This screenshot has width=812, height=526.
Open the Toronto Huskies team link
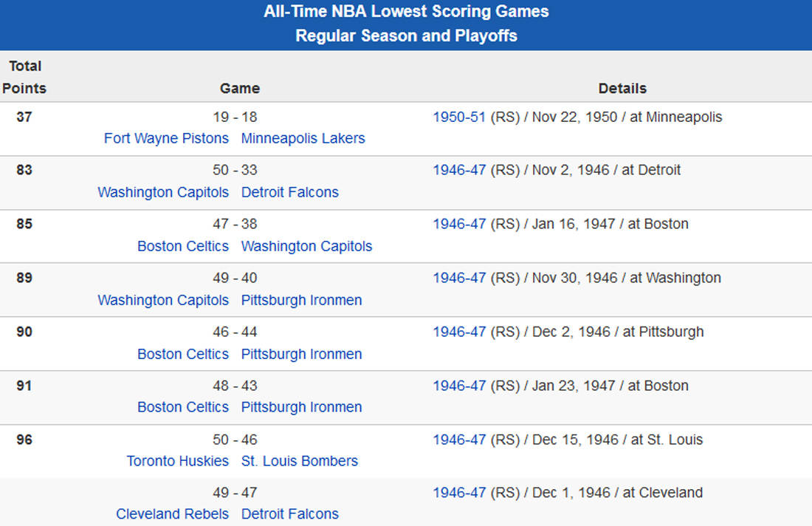pos(177,461)
